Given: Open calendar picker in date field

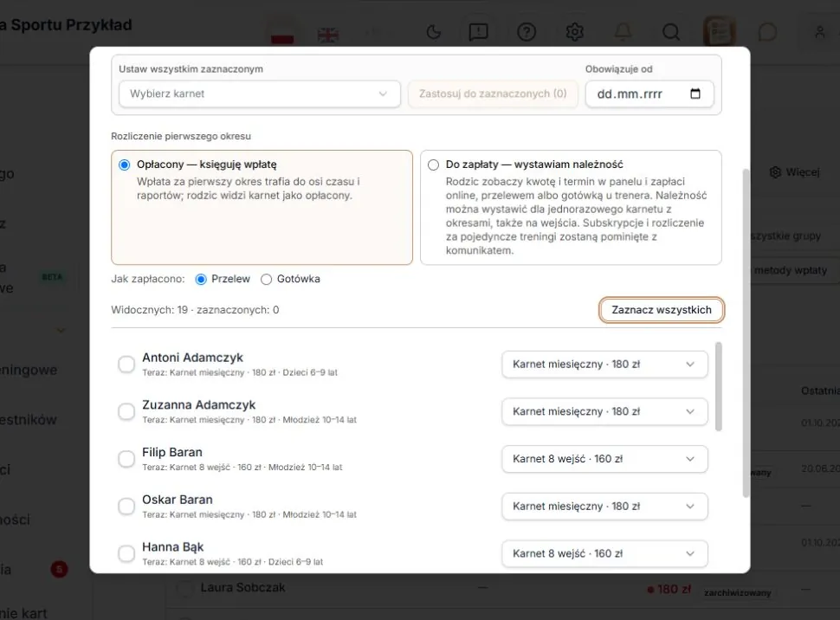Looking at the screenshot, I should pos(695,94).
